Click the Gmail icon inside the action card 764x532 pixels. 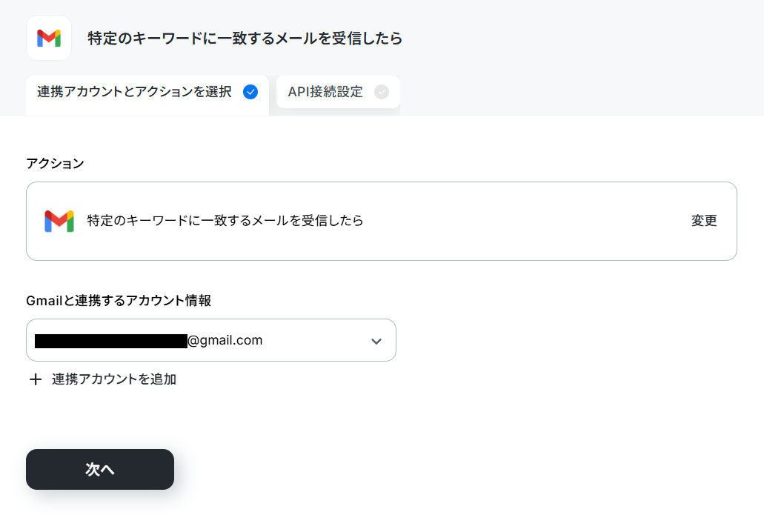pyautogui.click(x=59, y=222)
